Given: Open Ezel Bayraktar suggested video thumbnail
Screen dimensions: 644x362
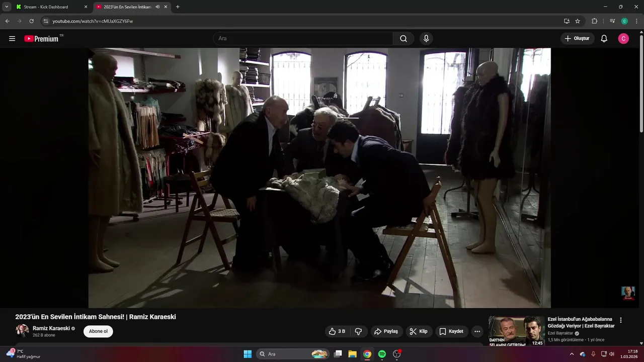Looking at the screenshot, I should (516, 331).
